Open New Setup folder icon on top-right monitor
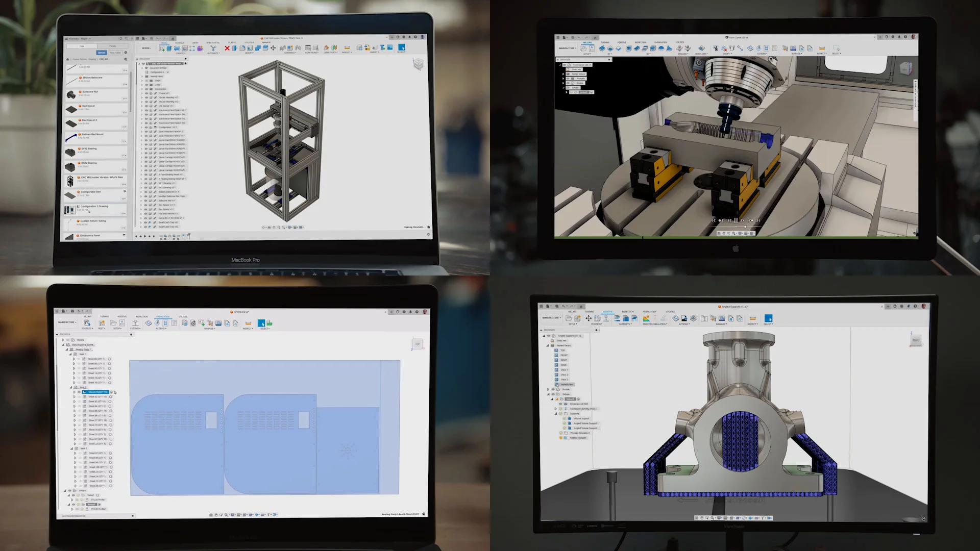 [583, 48]
